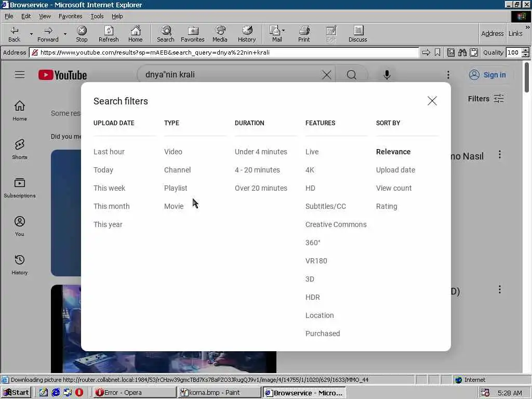Expand the Back history dropdown arrow

click(x=31, y=34)
